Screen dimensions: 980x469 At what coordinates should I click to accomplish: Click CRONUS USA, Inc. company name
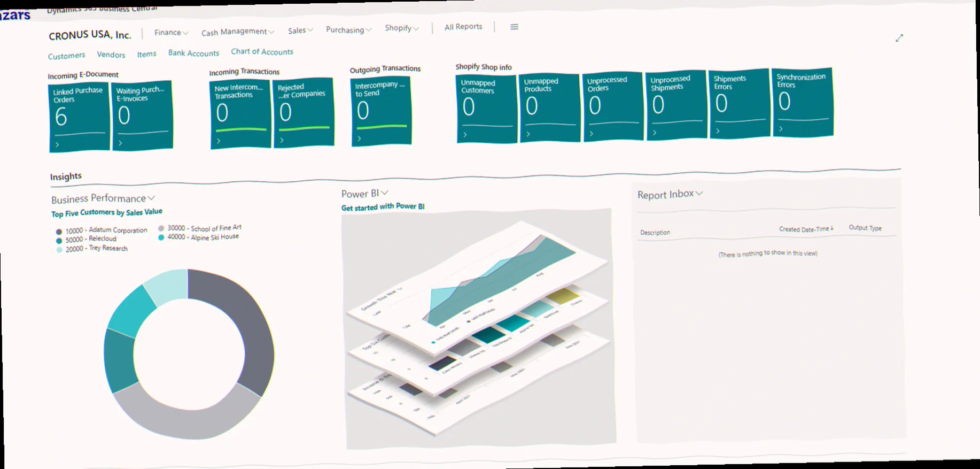click(90, 35)
